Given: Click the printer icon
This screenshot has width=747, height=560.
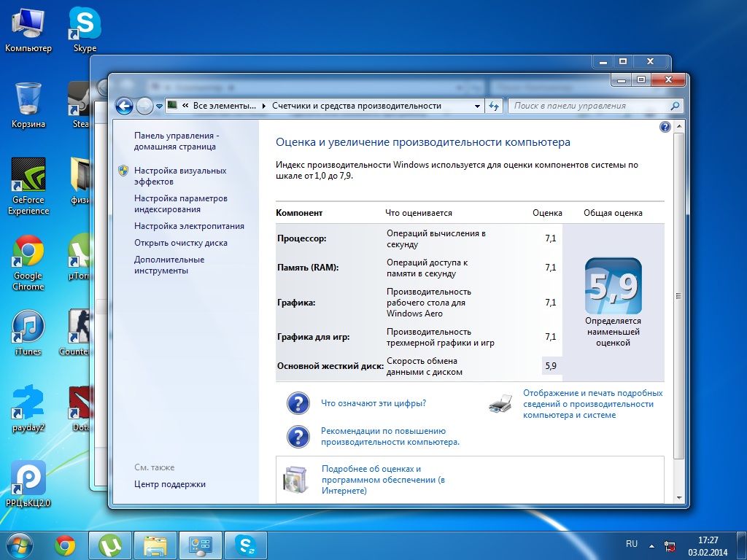Looking at the screenshot, I should click(x=500, y=403).
